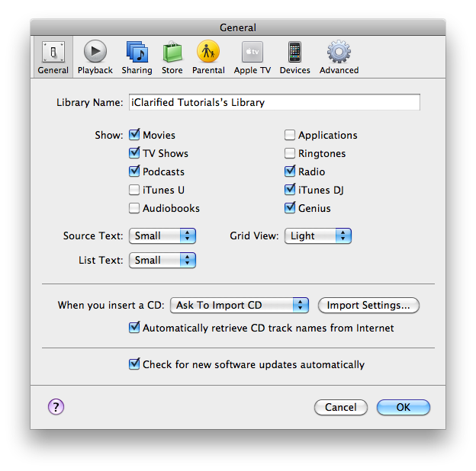The width and height of the screenshot is (476, 471).
Task: Open the Source Text size dropdown
Action: [x=162, y=236]
